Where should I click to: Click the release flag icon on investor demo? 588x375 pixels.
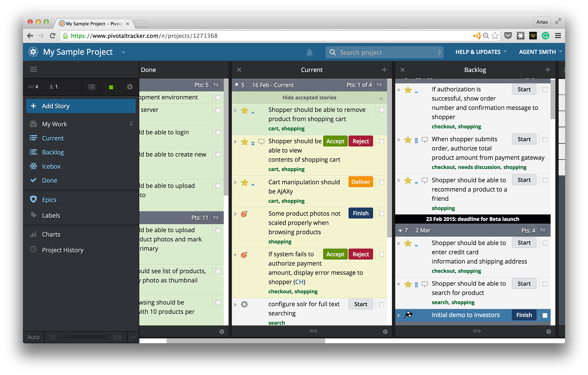408,315
